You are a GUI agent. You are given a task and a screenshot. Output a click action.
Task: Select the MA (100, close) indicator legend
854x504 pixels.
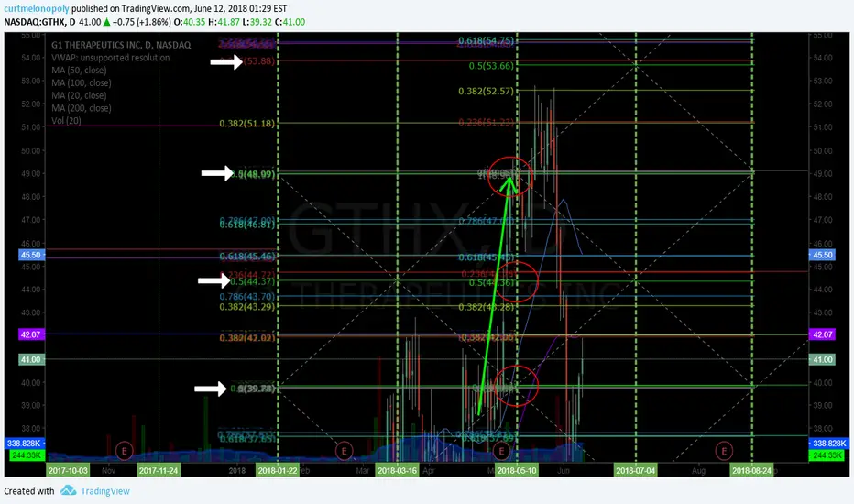tap(82, 82)
